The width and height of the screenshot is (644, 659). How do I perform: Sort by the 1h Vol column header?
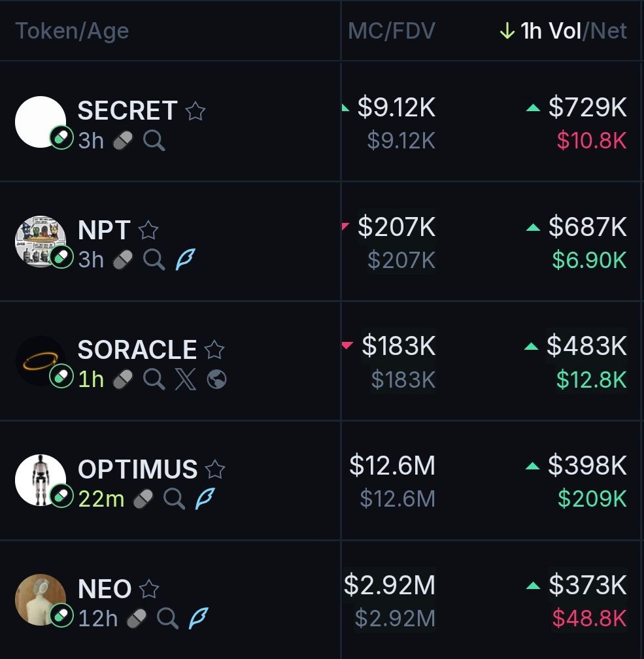(x=551, y=31)
